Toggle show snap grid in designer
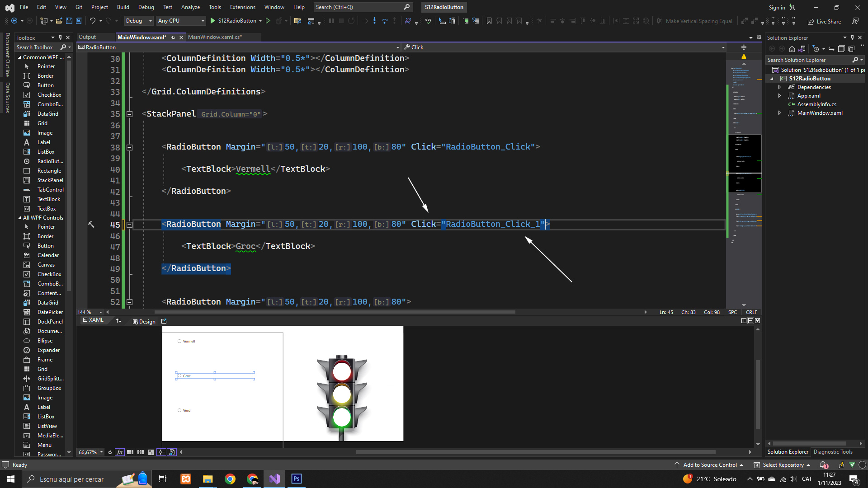868x488 pixels. click(x=130, y=452)
